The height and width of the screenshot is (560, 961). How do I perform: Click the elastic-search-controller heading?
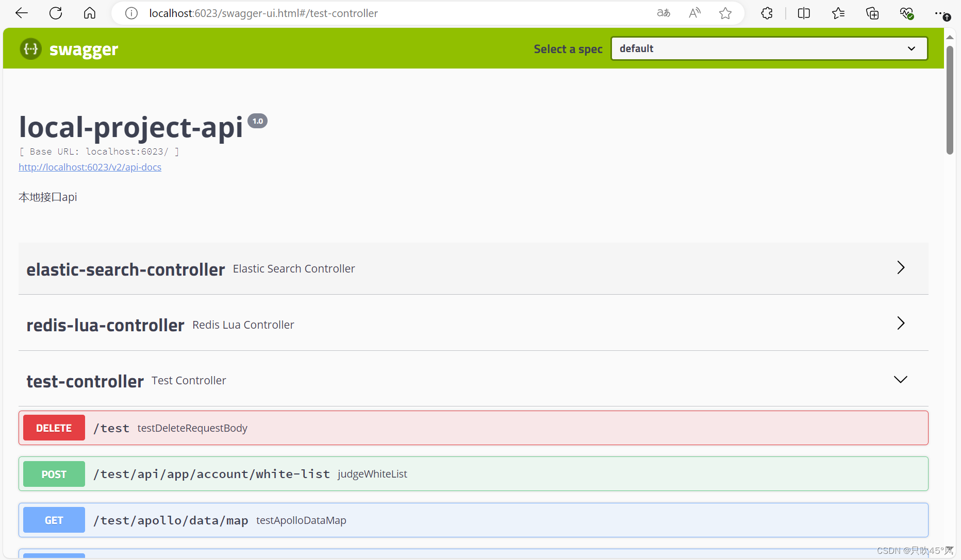pos(126,269)
